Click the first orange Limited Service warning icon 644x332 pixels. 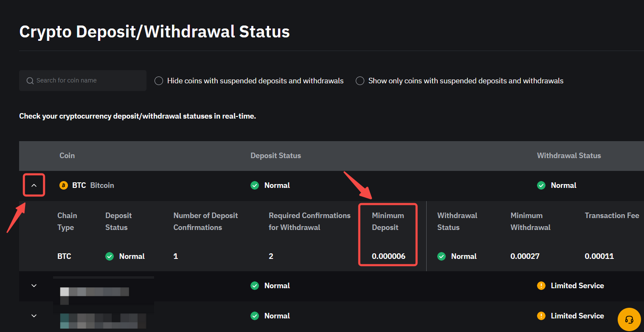pos(541,286)
